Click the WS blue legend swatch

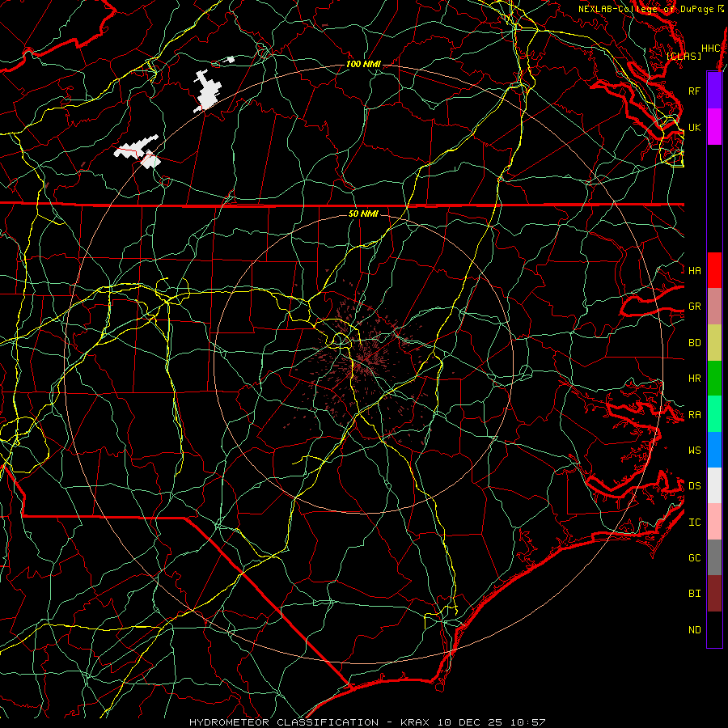coord(714,450)
